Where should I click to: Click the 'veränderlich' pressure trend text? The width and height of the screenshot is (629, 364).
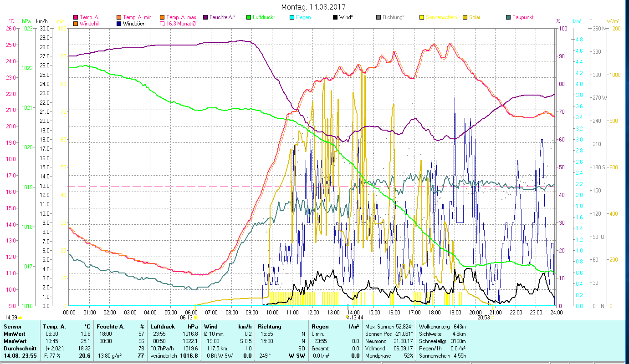[163, 356]
